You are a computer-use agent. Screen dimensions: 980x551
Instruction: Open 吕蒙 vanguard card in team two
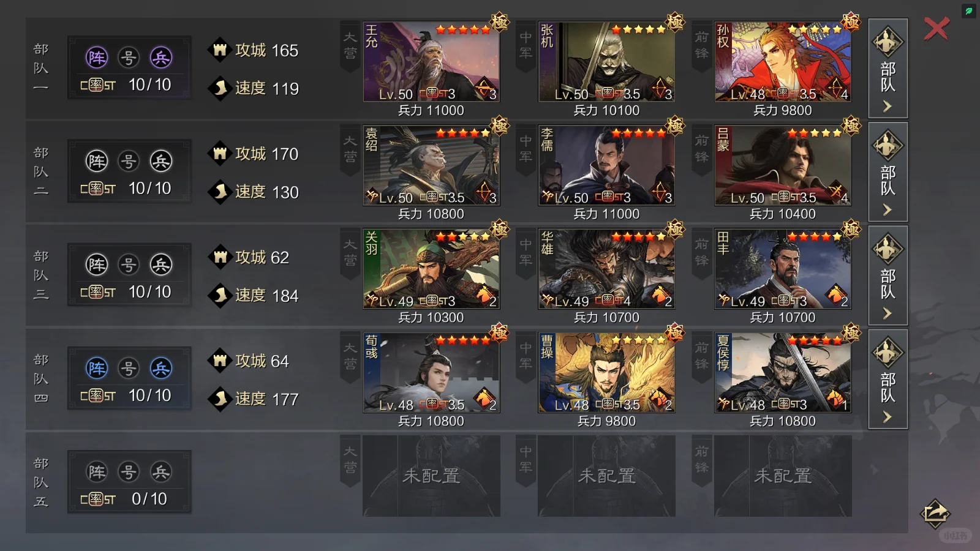pyautogui.click(x=783, y=165)
